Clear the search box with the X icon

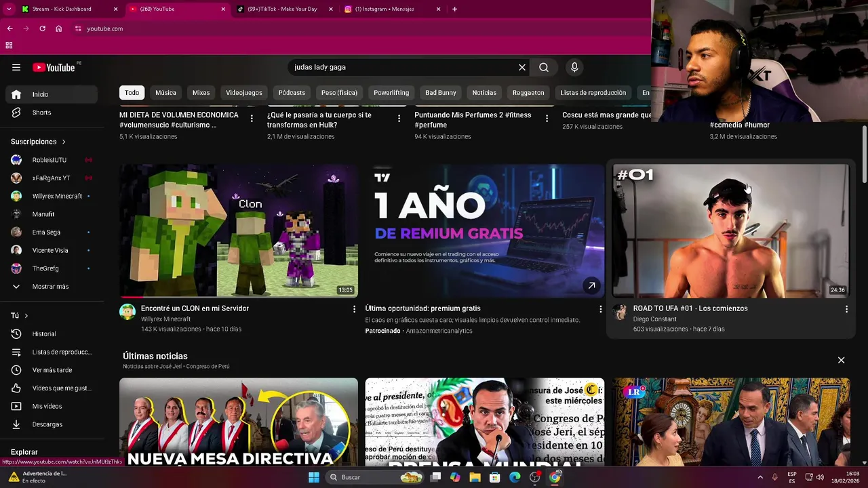tap(522, 67)
